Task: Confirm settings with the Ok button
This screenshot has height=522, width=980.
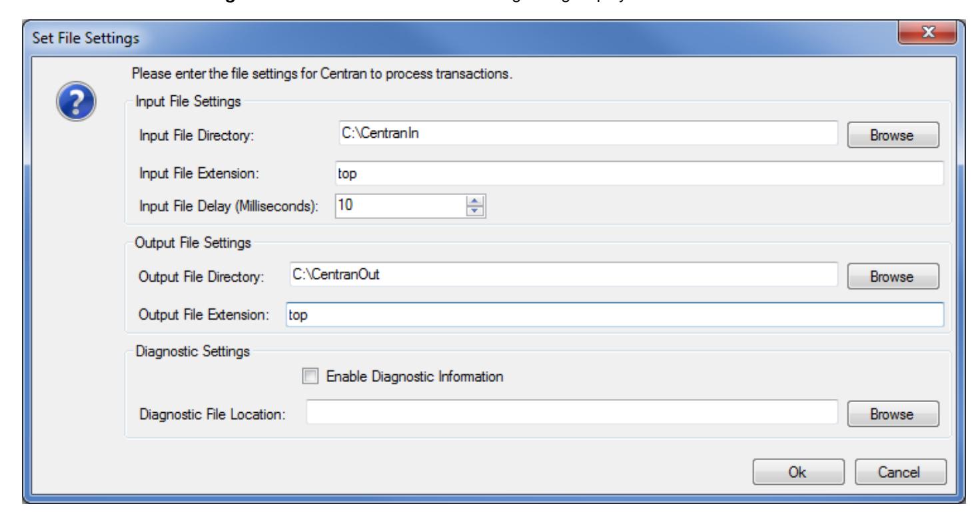Action: (x=797, y=472)
